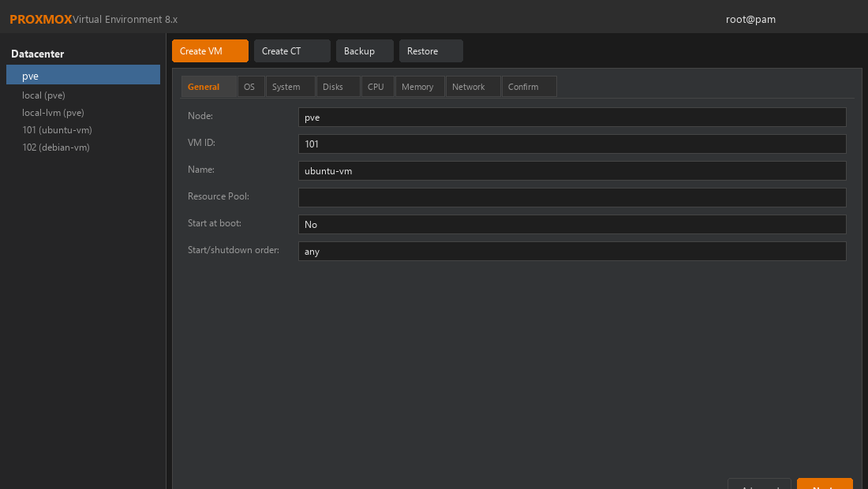This screenshot has width=868, height=489.
Task: Click the Node field showing pve
Action: click(x=572, y=118)
